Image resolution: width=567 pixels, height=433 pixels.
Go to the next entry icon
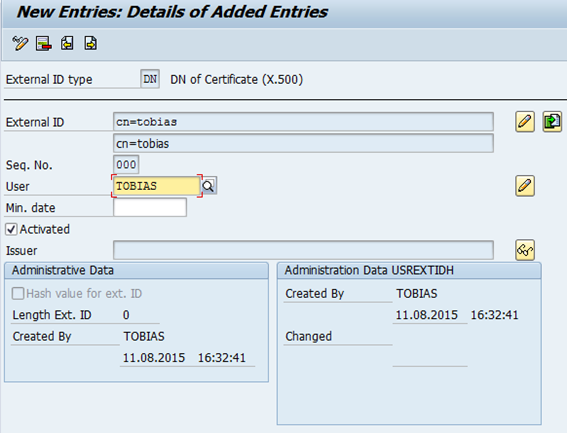pyautogui.click(x=90, y=43)
